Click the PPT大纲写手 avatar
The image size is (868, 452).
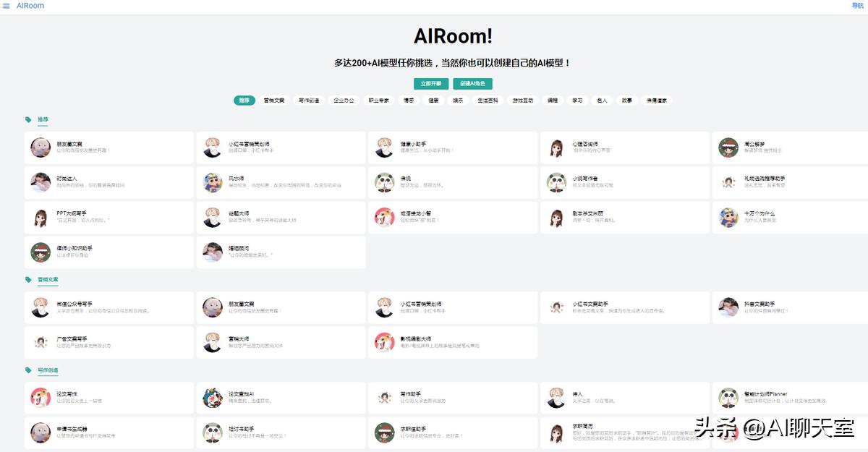coord(41,217)
